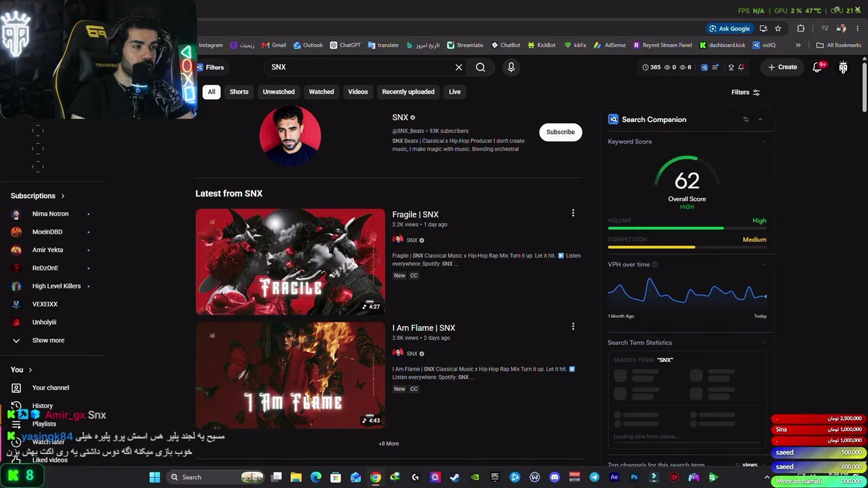Screen dimensions: 868x488
Task: Open Discord from the taskbar
Action: click(555, 477)
